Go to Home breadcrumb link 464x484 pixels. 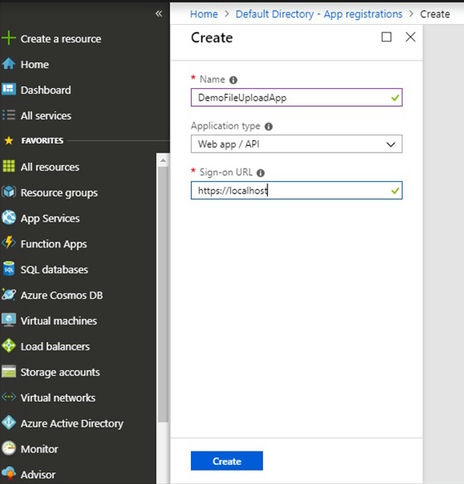(x=204, y=14)
